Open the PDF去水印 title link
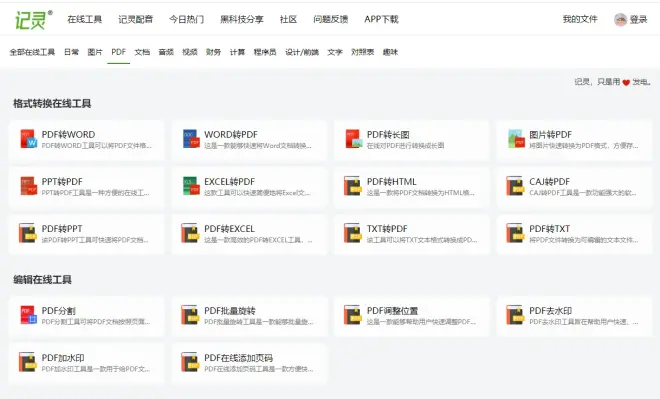This screenshot has width=660, height=399. coord(551,311)
